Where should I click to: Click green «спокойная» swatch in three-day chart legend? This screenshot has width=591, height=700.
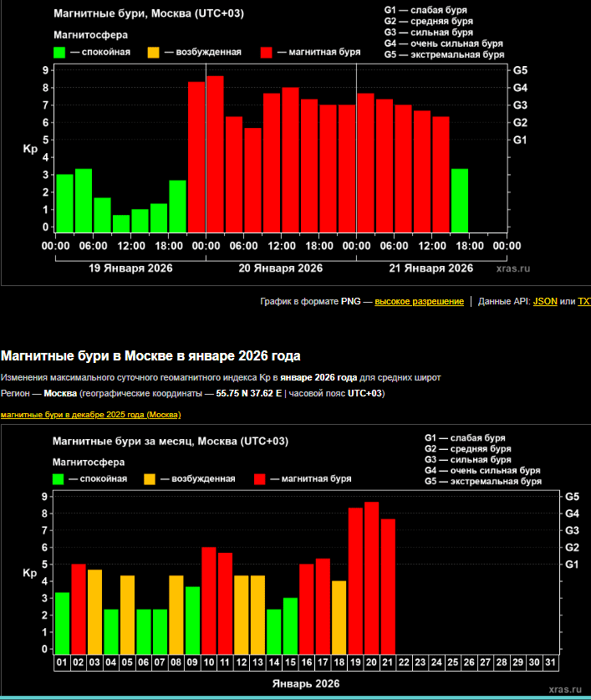point(59,52)
